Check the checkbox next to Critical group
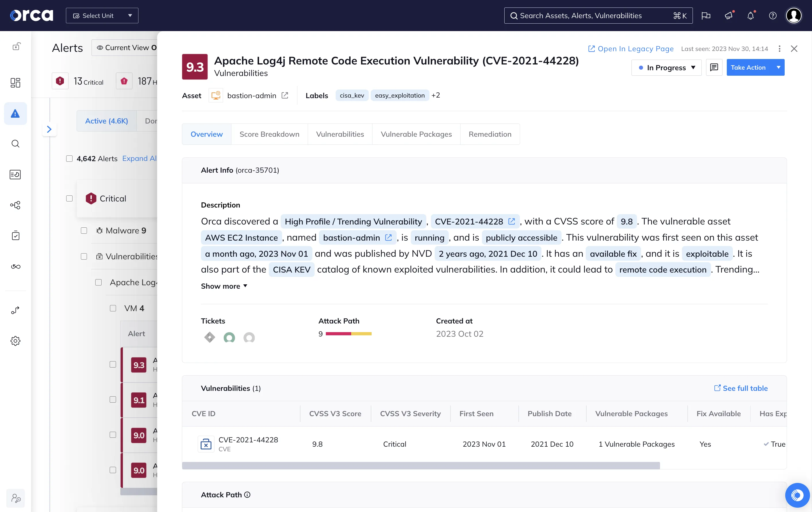 69,199
